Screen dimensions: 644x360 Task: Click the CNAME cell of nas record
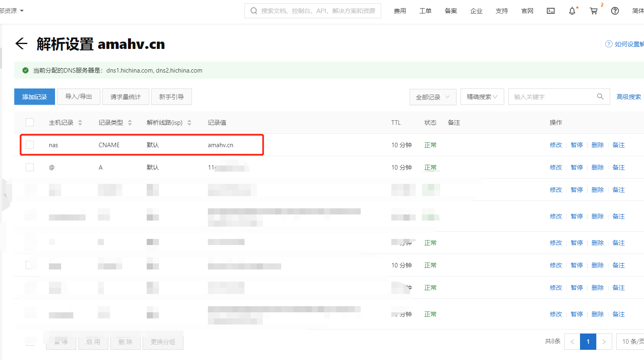(x=109, y=145)
